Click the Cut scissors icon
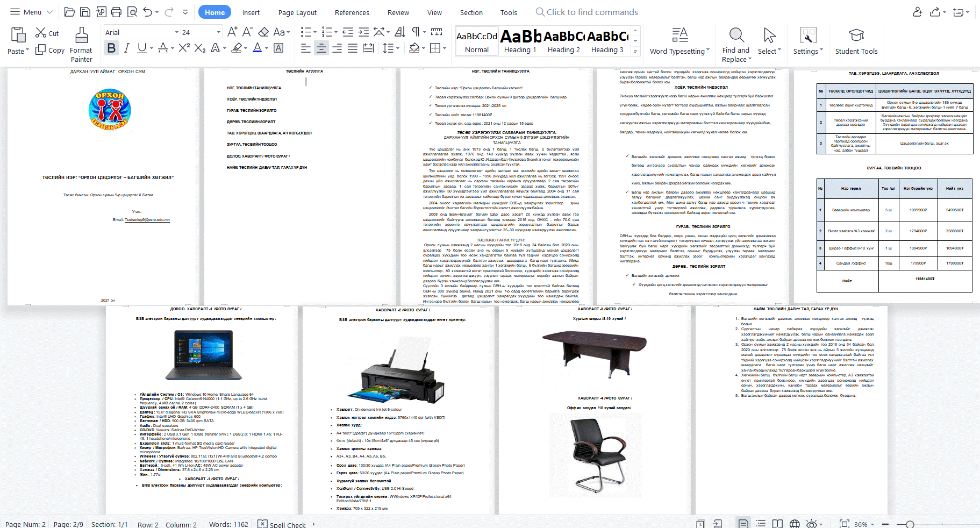Image resolution: width=980 pixels, height=528 pixels. pos(41,33)
